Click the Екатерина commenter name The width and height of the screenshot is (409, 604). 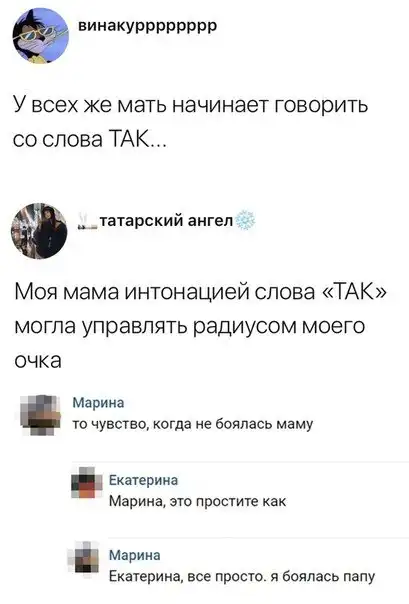144,480
